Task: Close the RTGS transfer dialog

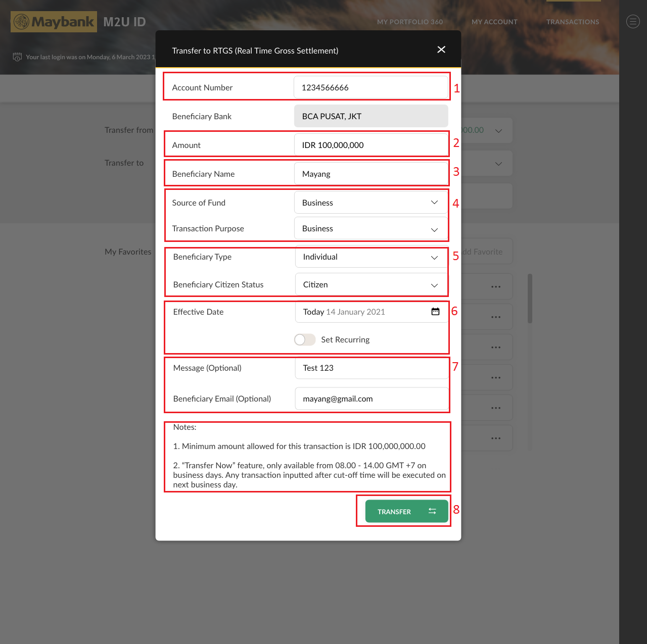Action: coord(441,49)
